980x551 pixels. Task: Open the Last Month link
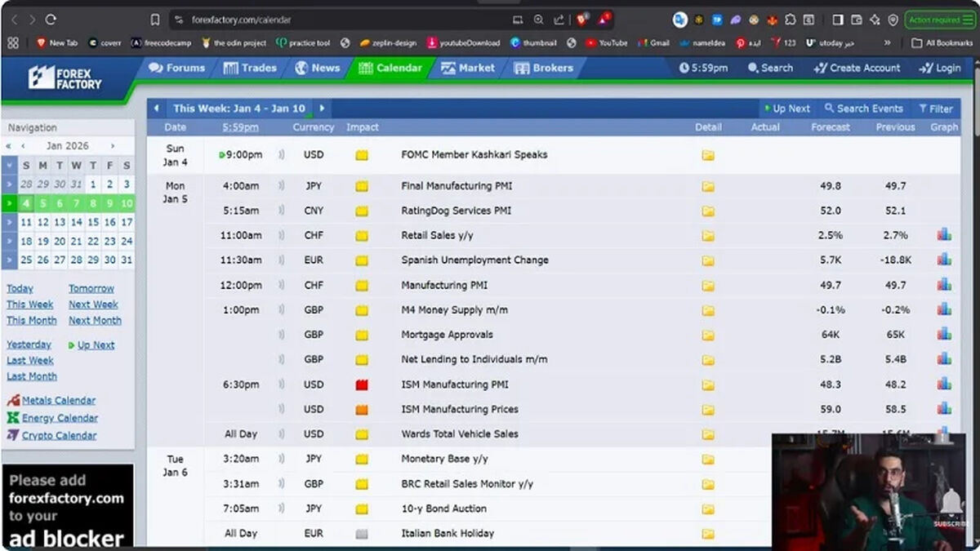point(32,376)
